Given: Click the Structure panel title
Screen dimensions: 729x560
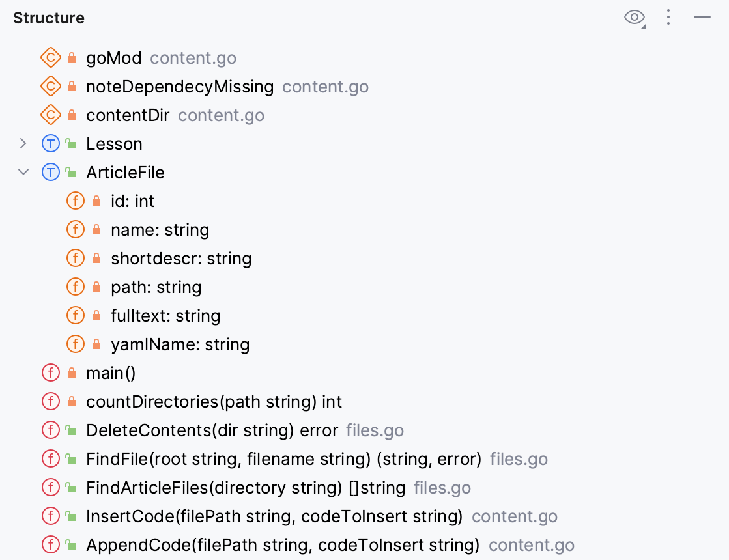Looking at the screenshot, I should point(48,18).
